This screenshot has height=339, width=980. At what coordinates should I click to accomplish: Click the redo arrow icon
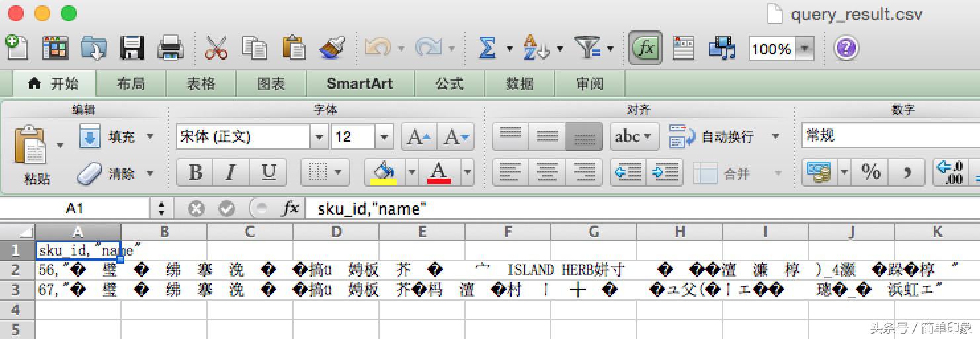(x=428, y=48)
